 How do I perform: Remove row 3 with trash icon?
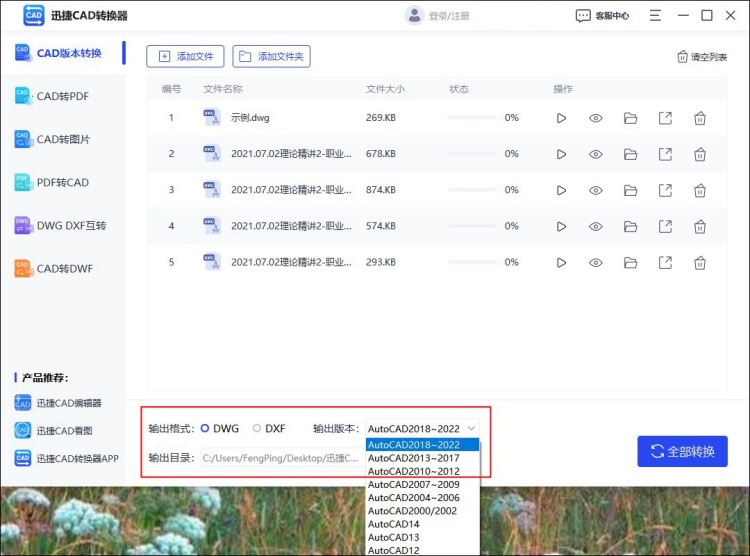[x=700, y=190]
